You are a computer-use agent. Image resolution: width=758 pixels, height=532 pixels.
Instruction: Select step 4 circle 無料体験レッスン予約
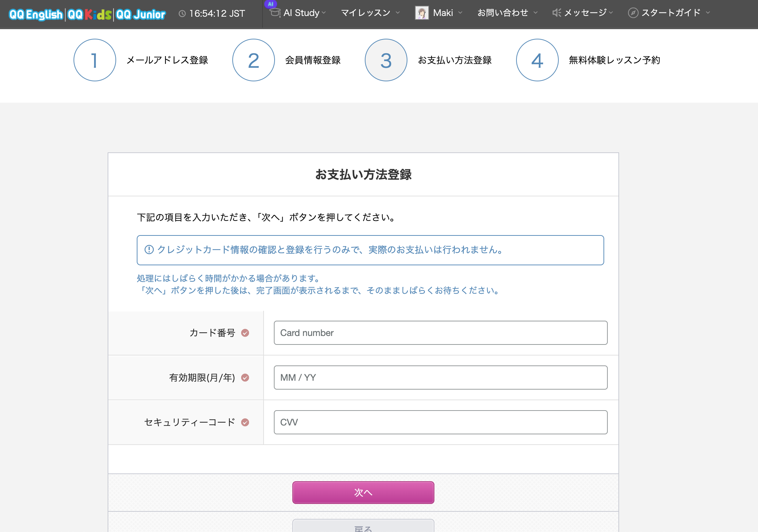pyautogui.click(x=537, y=60)
